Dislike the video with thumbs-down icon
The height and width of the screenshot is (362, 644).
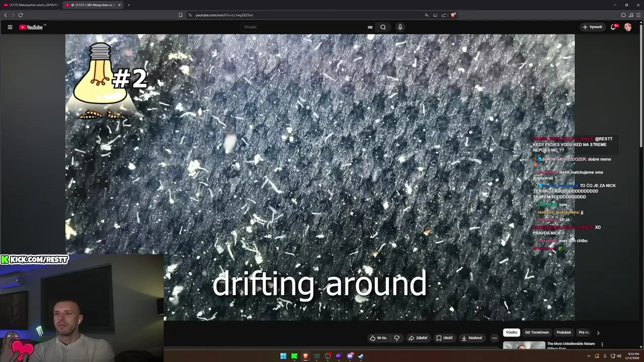point(397,338)
